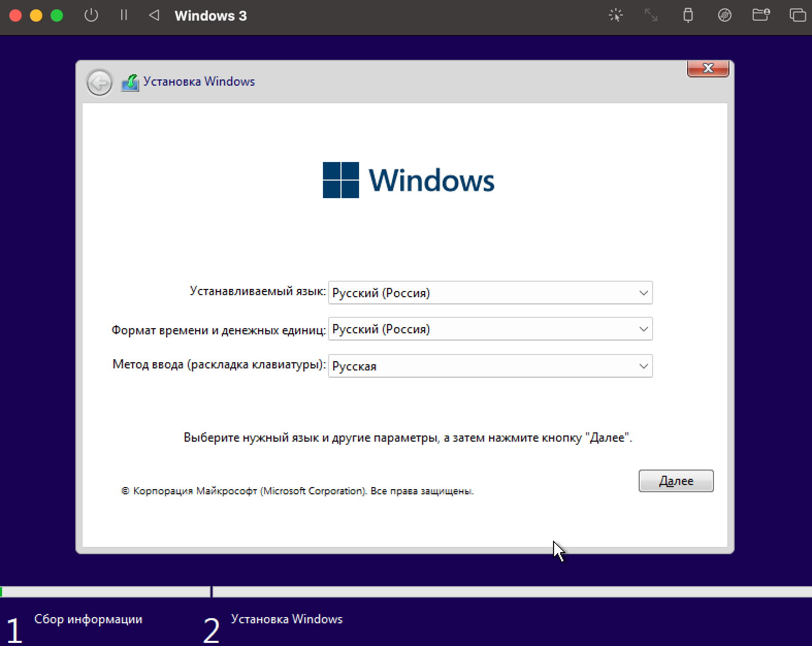Expand the keyboard layout dropdown

(490, 366)
